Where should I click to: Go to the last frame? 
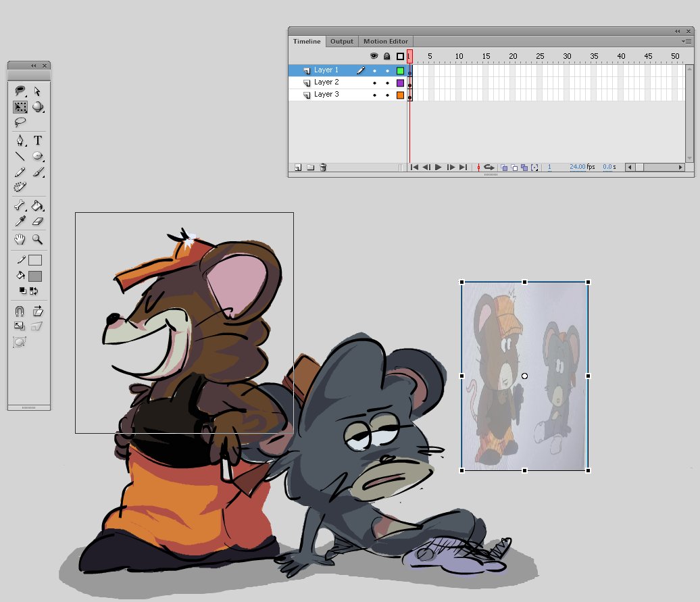coord(464,168)
